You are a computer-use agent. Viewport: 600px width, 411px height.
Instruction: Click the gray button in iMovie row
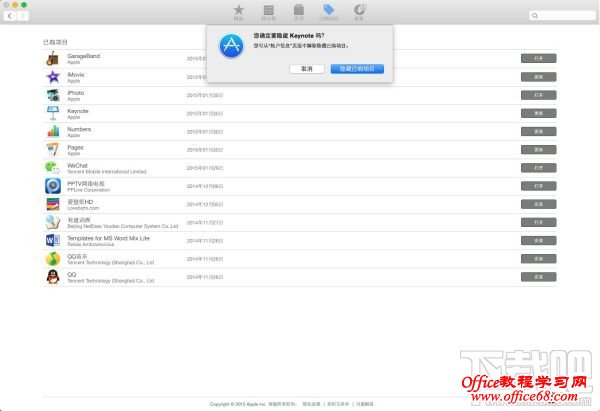coord(538,77)
